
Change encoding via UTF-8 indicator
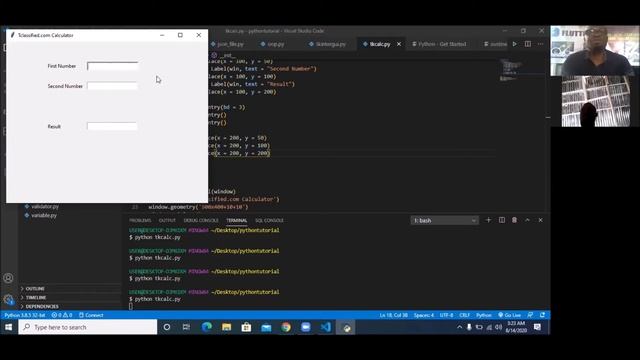447,315
